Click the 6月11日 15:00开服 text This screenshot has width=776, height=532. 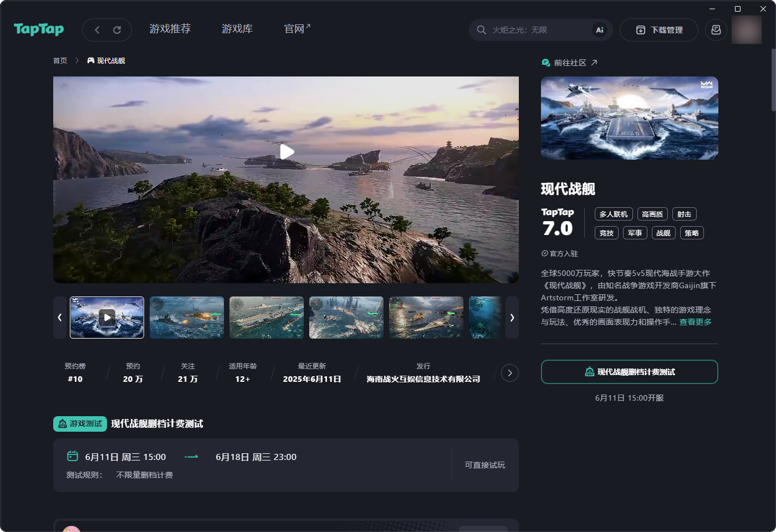(x=630, y=398)
